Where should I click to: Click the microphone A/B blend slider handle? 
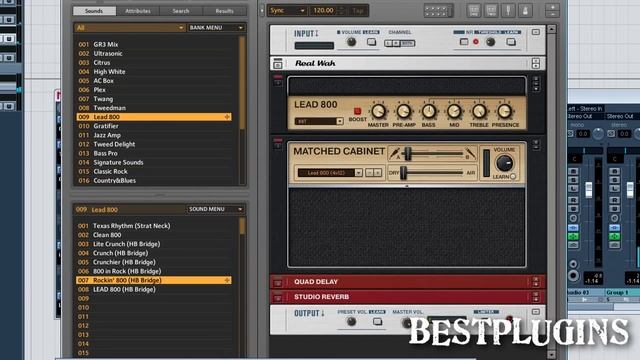click(407, 154)
